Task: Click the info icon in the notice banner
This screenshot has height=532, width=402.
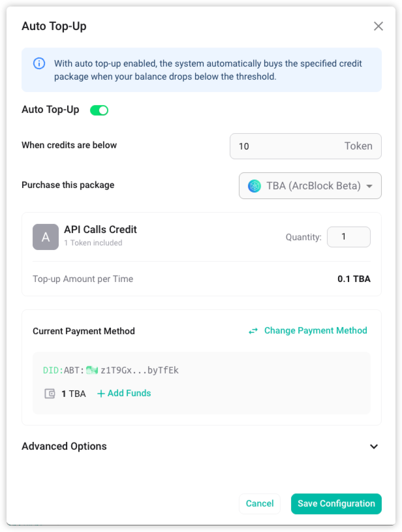Action: [x=39, y=63]
